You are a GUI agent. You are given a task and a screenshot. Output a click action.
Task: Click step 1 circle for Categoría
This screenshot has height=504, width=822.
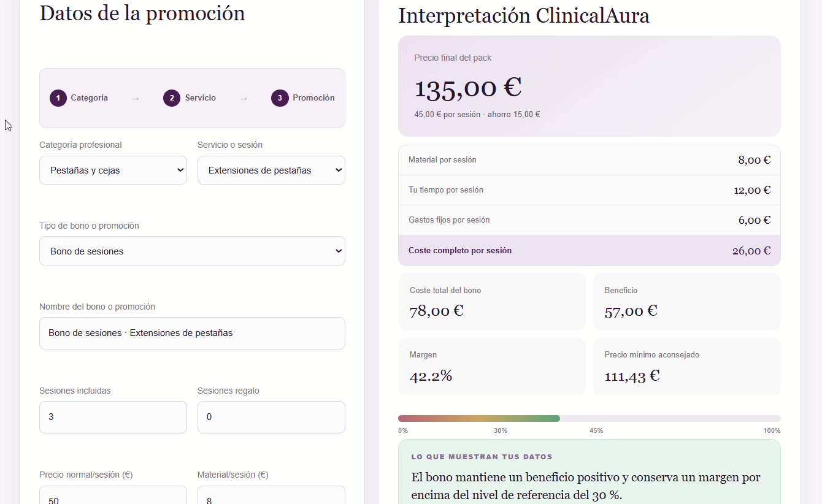coord(58,98)
